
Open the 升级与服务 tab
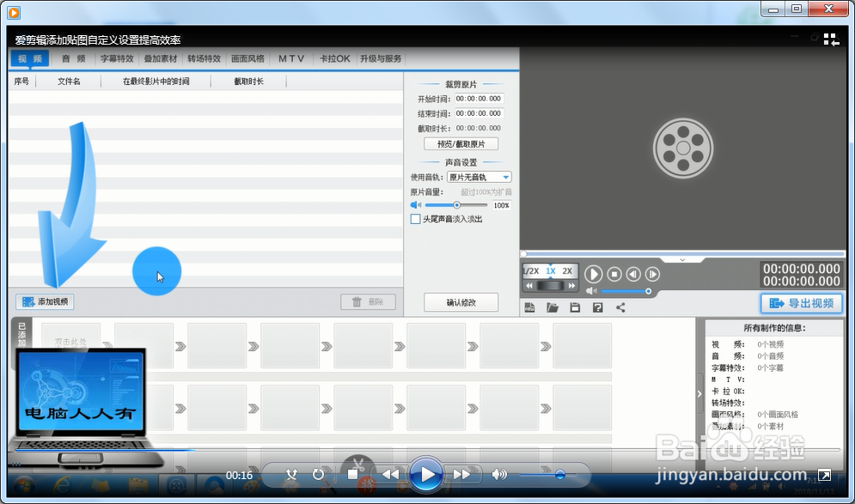coord(381,58)
